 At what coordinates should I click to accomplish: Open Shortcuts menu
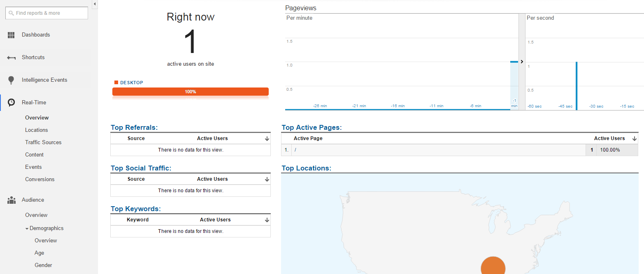(x=33, y=58)
